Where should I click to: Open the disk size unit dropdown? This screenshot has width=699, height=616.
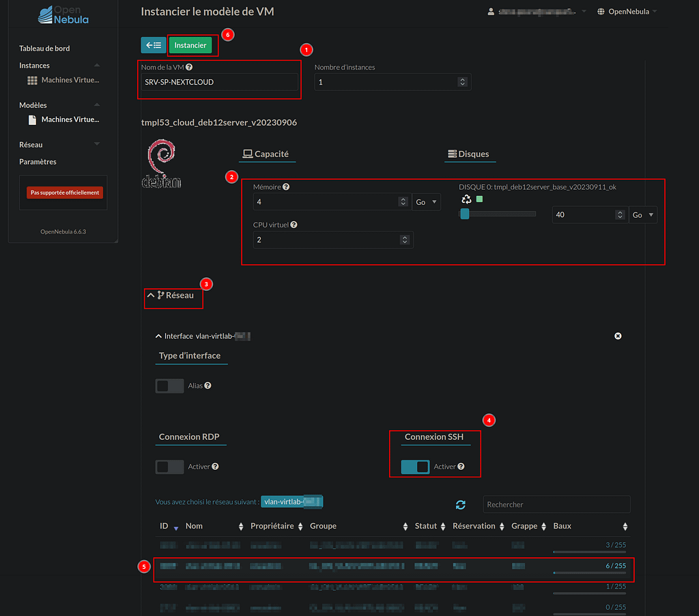[643, 214]
